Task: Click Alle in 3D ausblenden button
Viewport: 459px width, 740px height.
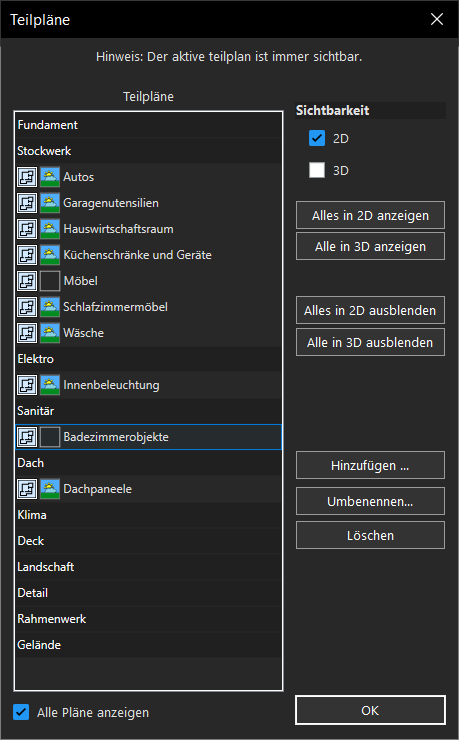Action: (370, 342)
